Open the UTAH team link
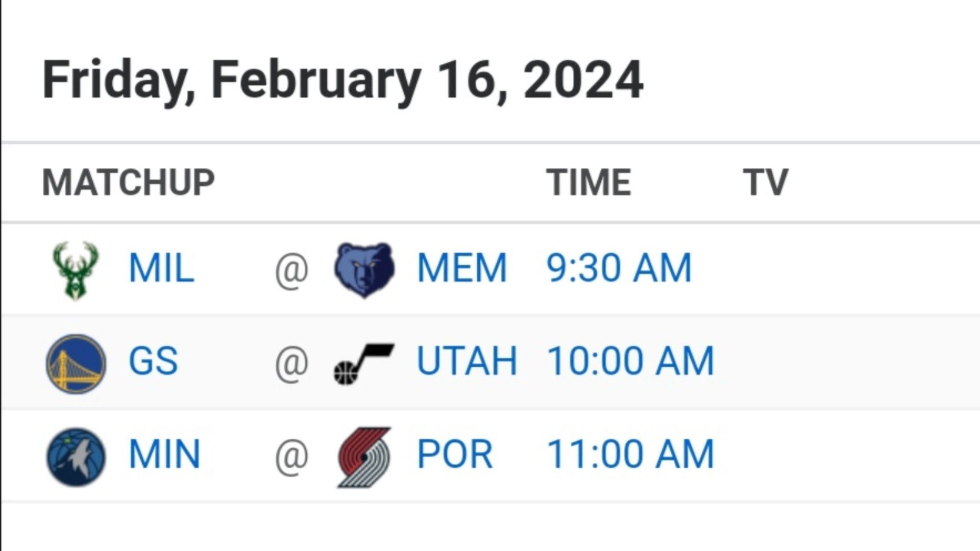The width and height of the screenshot is (980, 551). click(x=467, y=361)
